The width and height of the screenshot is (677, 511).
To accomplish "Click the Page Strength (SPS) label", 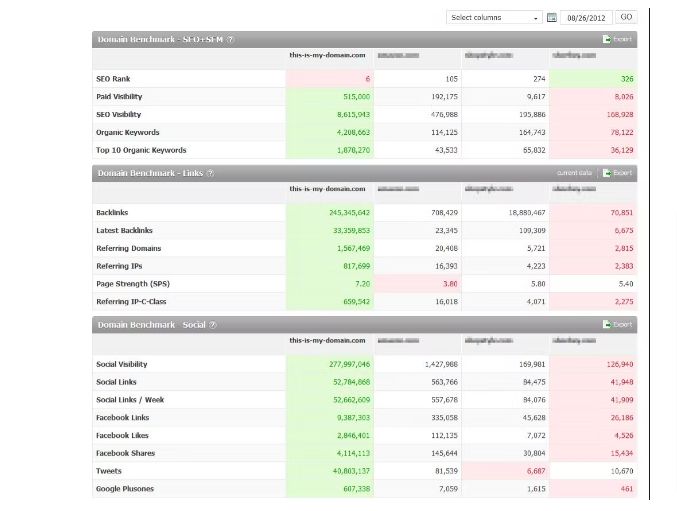I will pyautogui.click(x=133, y=284).
